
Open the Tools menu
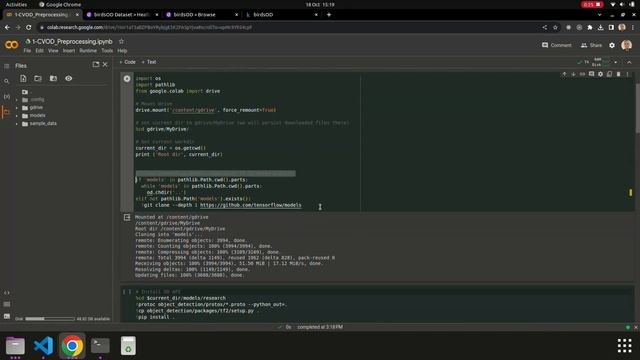tap(107, 51)
